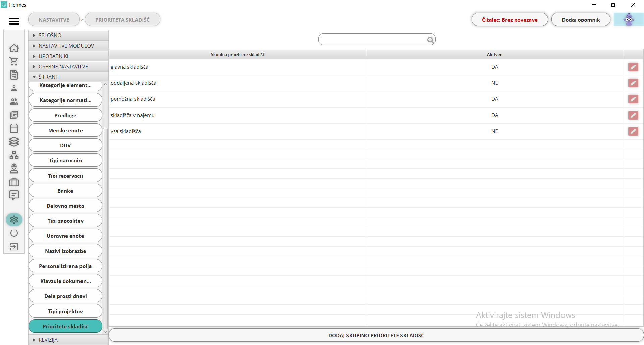This screenshot has width=644, height=345.
Task: Collapse the ŠIFRANTI section
Action: click(68, 77)
